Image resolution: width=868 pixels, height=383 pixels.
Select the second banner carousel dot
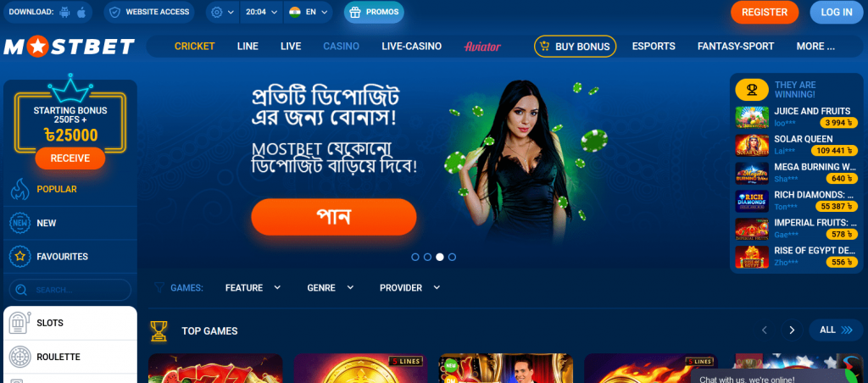pyautogui.click(x=427, y=257)
